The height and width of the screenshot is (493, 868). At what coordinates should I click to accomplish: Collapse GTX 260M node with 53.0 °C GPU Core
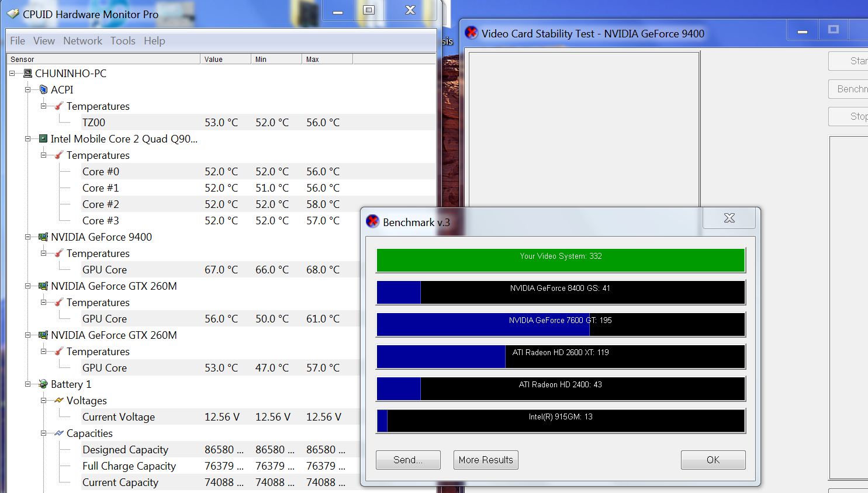pos(27,335)
